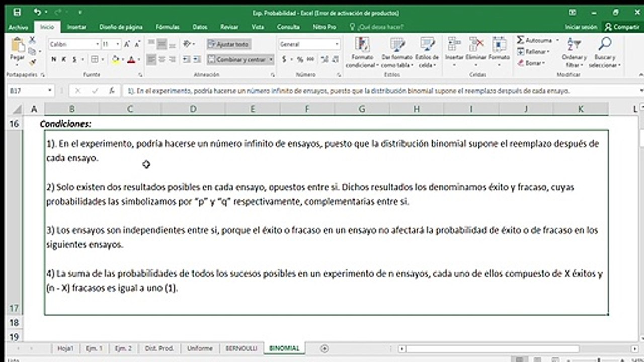The height and width of the screenshot is (362, 644).
Task: Open the General number format dropdown
Action: [337, 44]
